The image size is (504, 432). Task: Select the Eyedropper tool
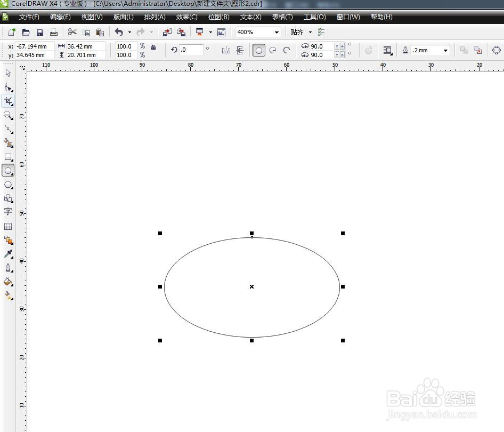coord(8,254)
